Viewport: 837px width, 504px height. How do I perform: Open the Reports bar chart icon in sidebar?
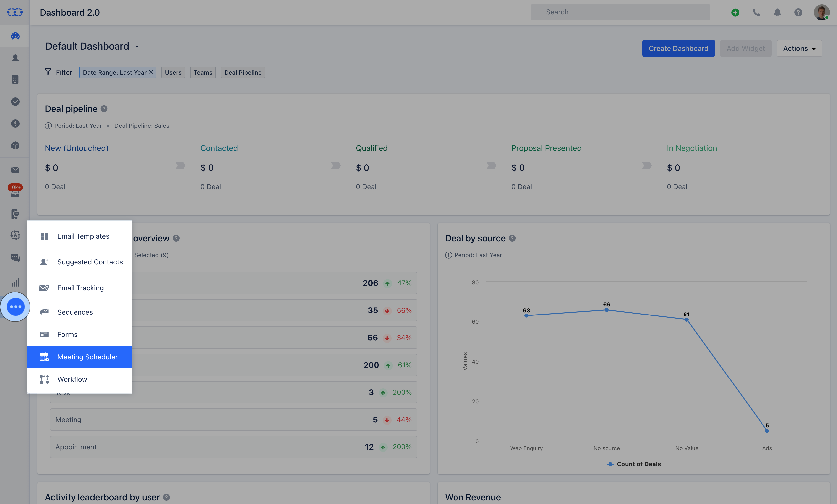15,282
